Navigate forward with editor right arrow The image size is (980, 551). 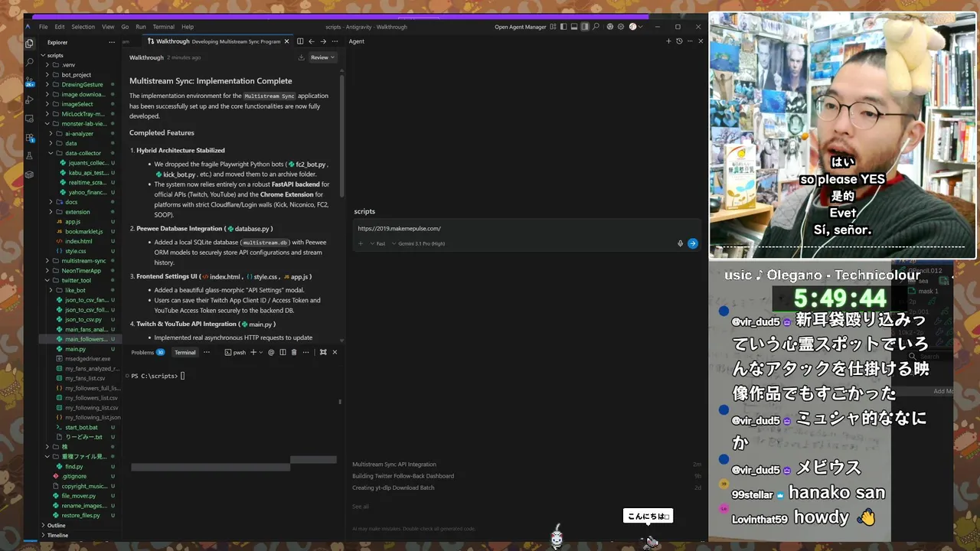coord(323,41)
